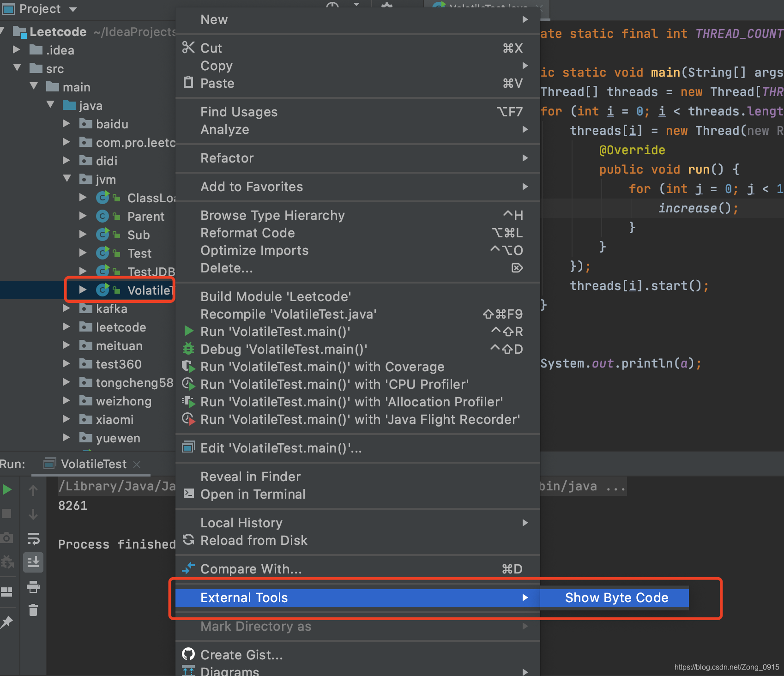Open the Copy submenu
Screen dimensions: 784x676
click(x=358, y=66)
